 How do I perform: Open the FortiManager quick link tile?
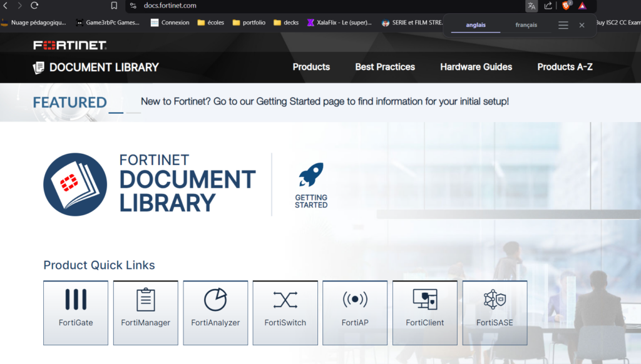pyautogui.click(x=145, y=313)
